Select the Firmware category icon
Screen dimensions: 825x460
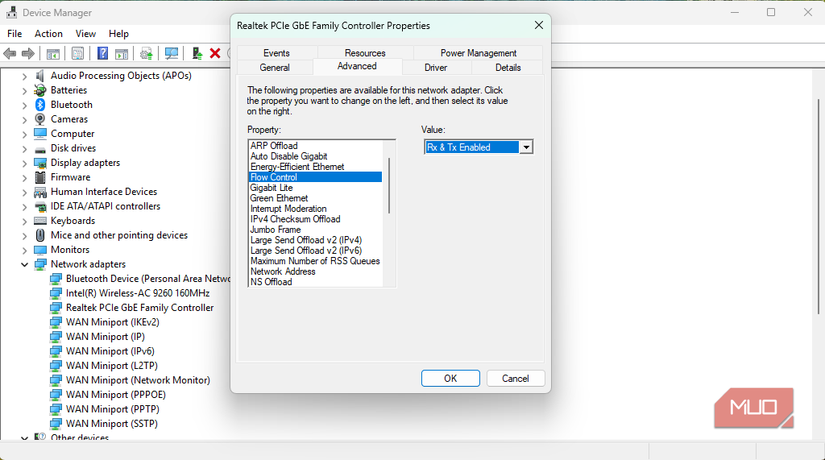pyautogui.click(x=40, y=177)
